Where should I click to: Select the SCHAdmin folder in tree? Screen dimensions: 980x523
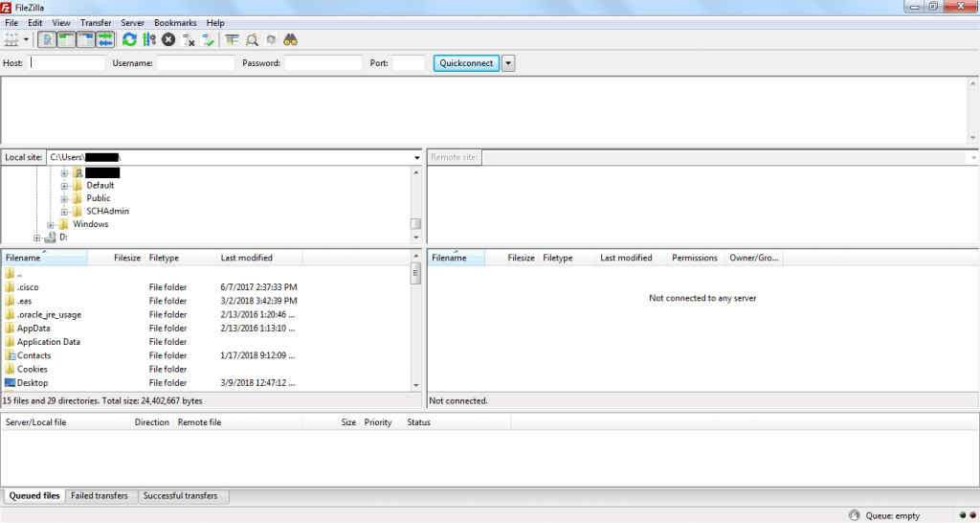107,211
